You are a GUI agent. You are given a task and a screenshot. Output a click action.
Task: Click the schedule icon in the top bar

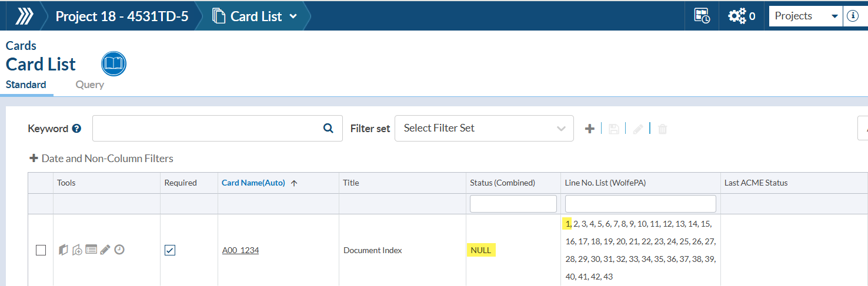702,16
